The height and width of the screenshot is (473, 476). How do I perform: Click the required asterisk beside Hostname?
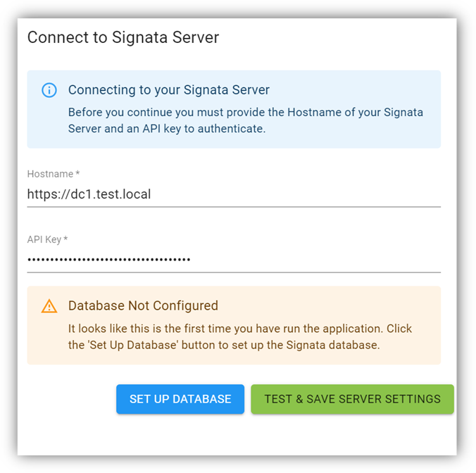point(77,174)
